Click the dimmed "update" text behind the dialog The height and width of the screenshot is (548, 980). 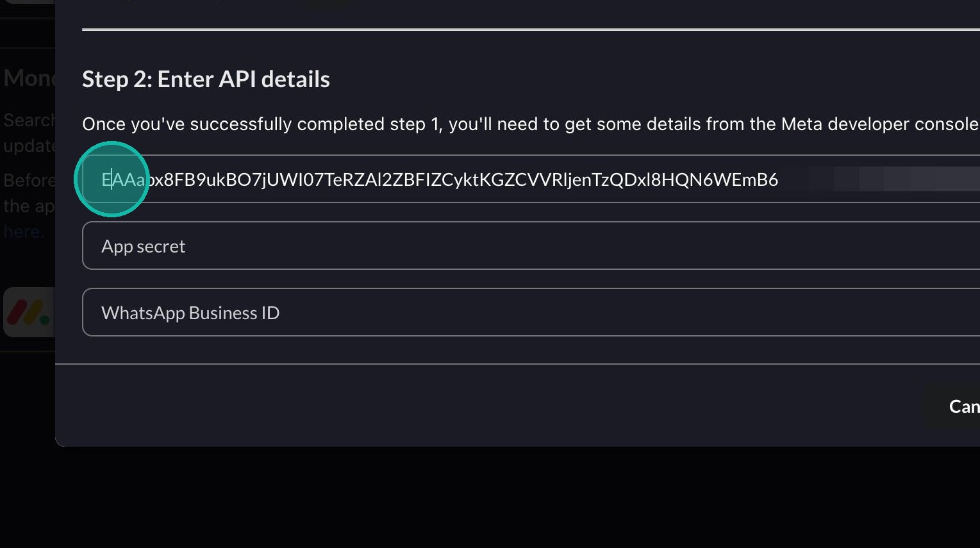tap(29, 146)
